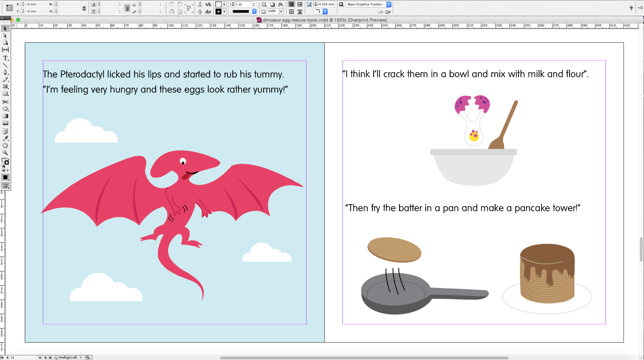This screenshot has width=644, height=360.
Task: Open the stroke weight dropdown
Action: [254, 4]
